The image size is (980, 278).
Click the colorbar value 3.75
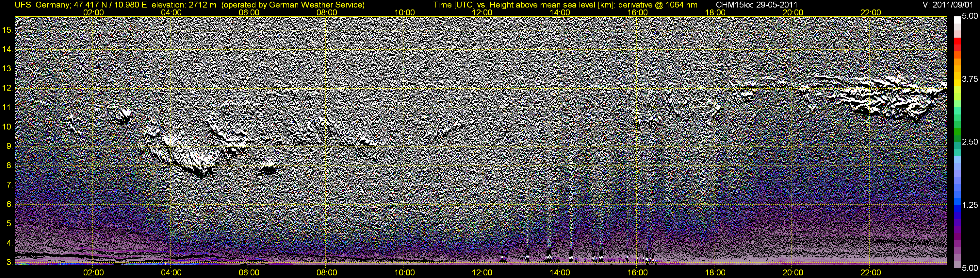(x=970, y=79)
